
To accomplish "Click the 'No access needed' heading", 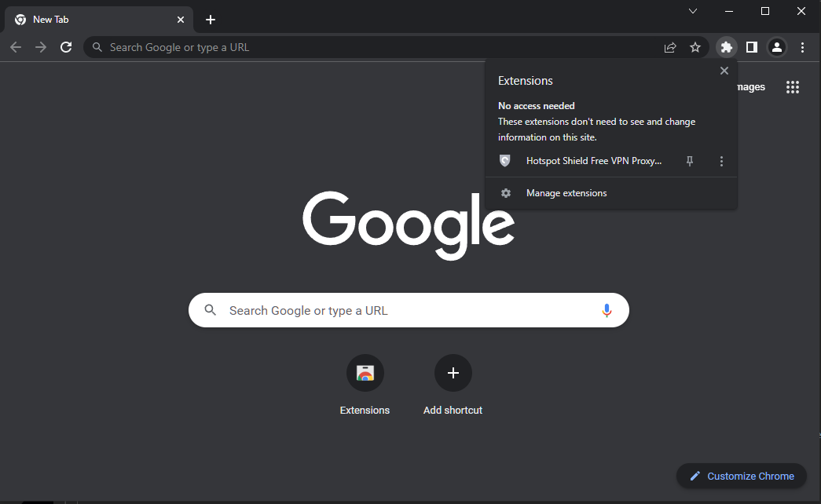I will (x=536, y=106).
